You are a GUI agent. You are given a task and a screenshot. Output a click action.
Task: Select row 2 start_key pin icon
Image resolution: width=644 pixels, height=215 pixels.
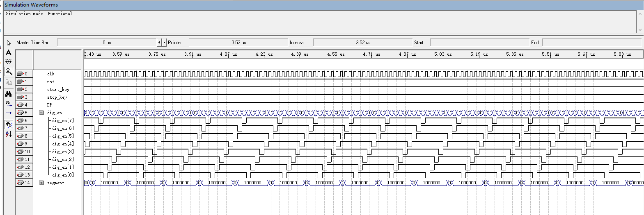pos(21,89)
